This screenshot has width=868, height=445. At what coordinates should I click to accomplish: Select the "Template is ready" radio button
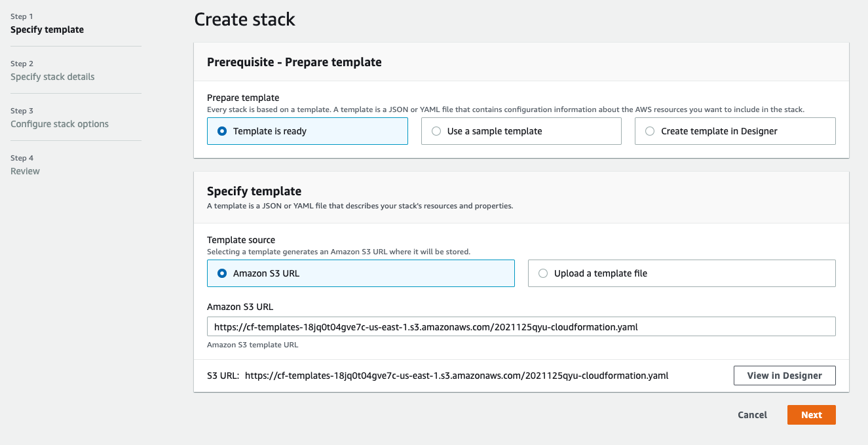(222, 131)
